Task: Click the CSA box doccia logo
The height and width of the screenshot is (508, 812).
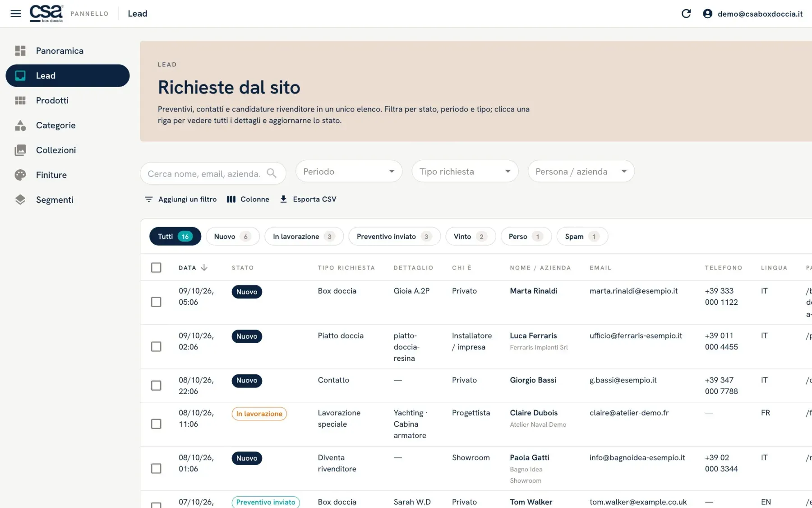Action: [x=46, y=14]
